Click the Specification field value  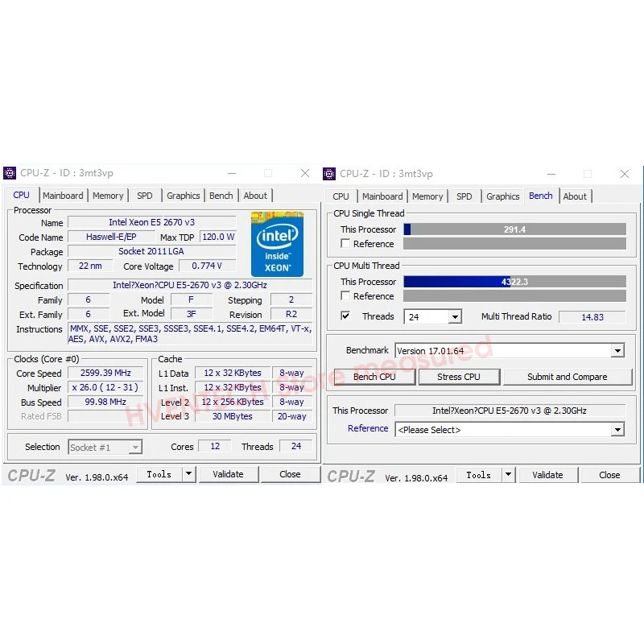190,285
